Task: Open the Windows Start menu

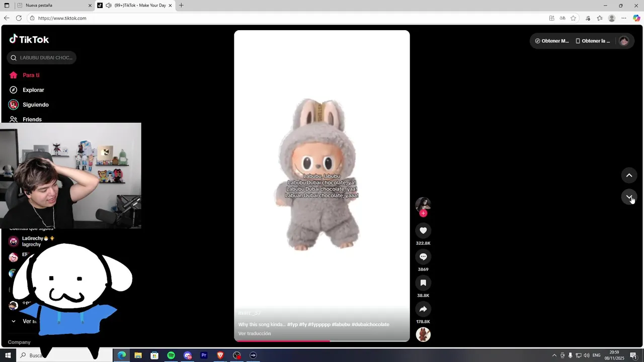Action: point(8,355)
